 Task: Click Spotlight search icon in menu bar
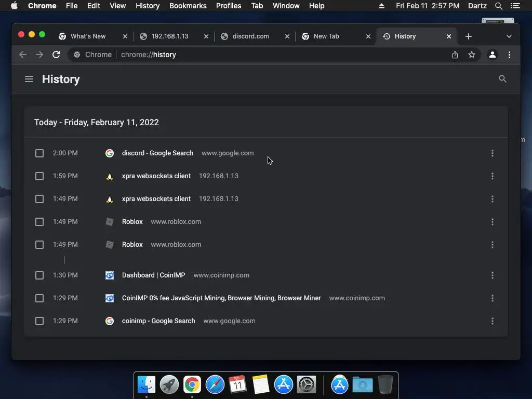(498, 6)
